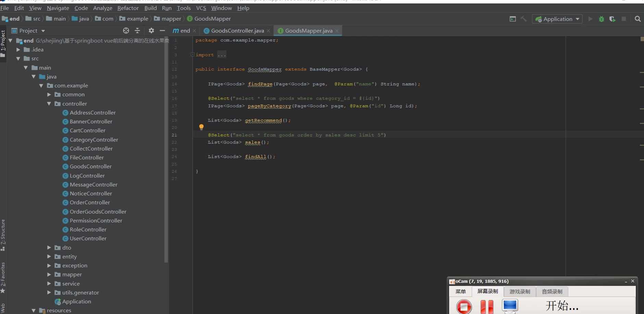
Task: Switch to the GoodsController.java tab
Action: point(237,31)
